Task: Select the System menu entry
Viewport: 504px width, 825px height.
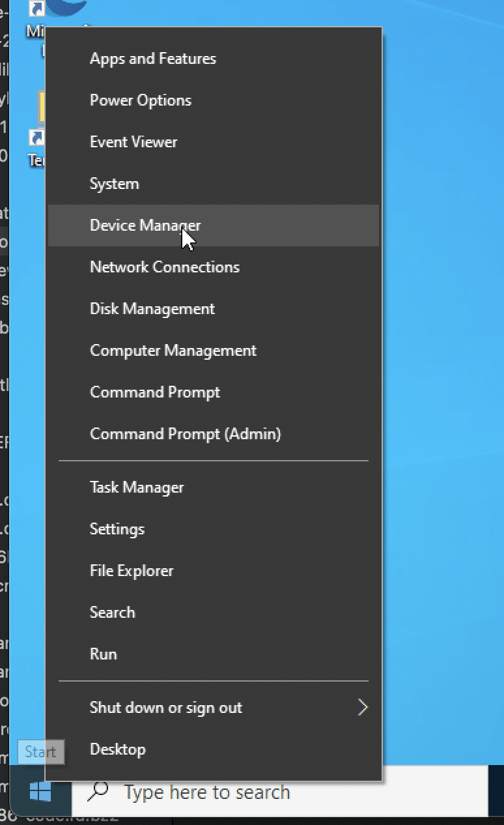Action: click(214, 184)
